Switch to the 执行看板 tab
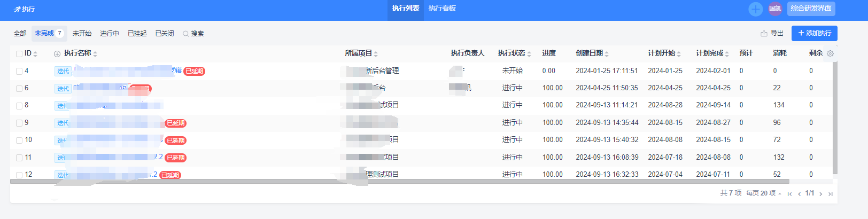 (x=442, y=9)
